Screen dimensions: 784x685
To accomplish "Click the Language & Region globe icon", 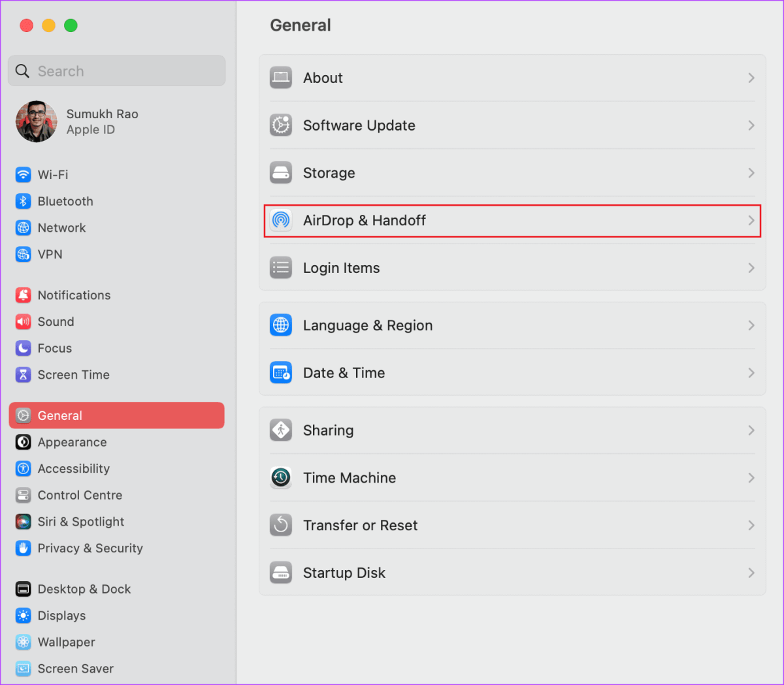I will pyautogui.click(x=281, y=325).
